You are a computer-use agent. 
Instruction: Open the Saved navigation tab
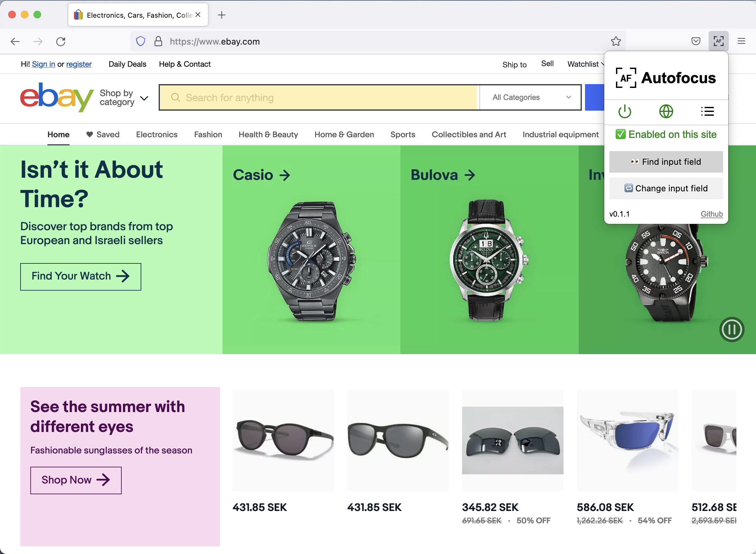tap(103, 134)
